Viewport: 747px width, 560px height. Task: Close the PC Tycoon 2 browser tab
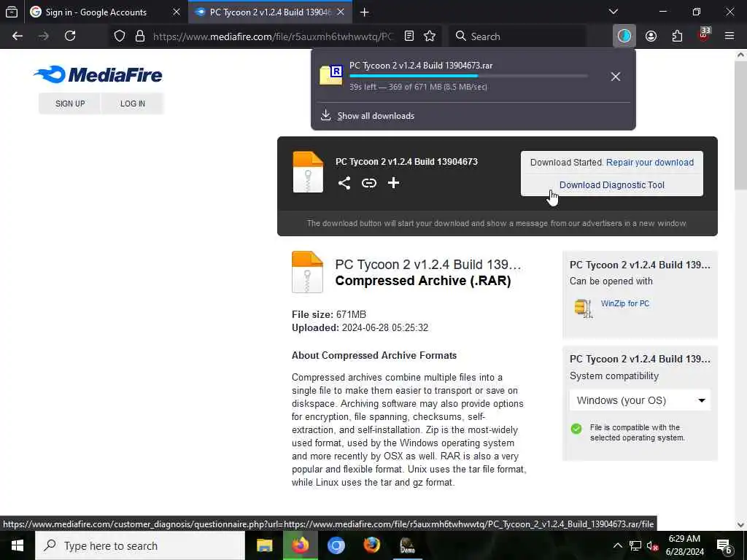point(341,12)
